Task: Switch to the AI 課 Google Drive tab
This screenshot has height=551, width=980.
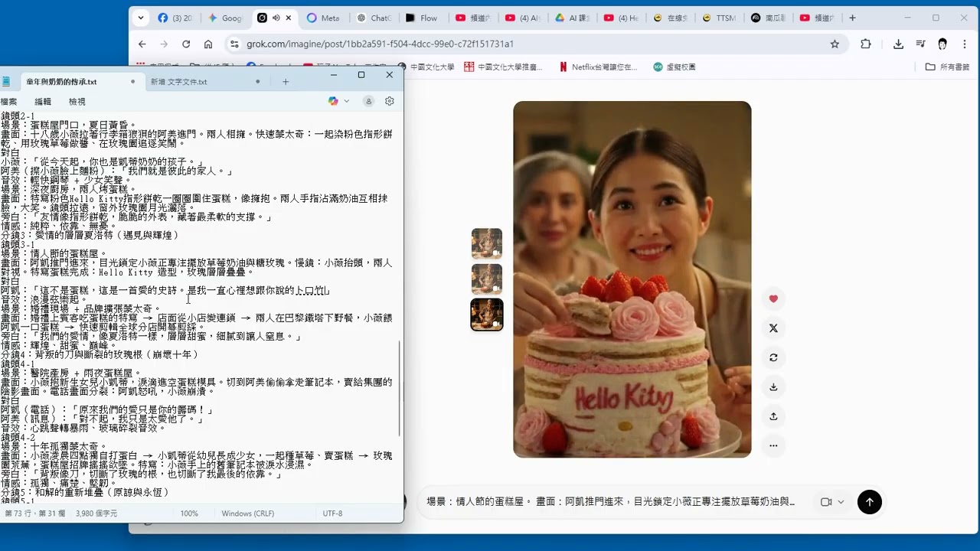Action: click(571, 18)
